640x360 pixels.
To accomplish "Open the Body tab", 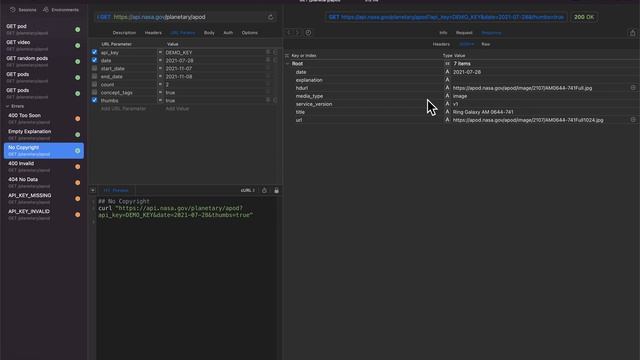I will pyautogui.click(x=209, y=33).
